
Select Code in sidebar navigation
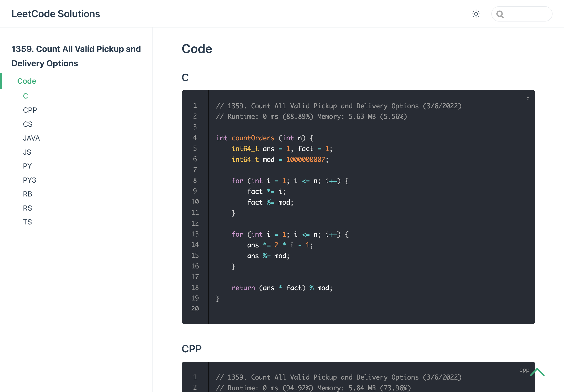(x=27, y=81)
